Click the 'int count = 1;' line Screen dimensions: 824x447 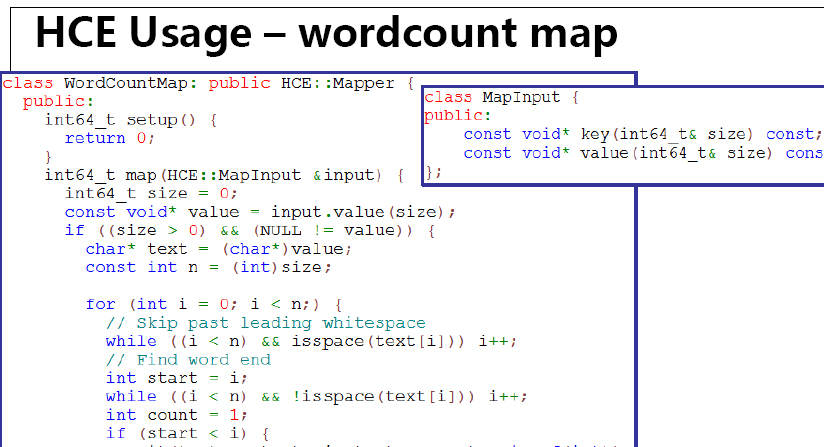click(176, 415)
